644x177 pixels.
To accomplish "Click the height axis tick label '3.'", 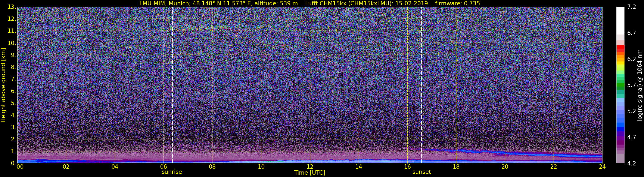I will pyautogui.click(x=13, y=127).
